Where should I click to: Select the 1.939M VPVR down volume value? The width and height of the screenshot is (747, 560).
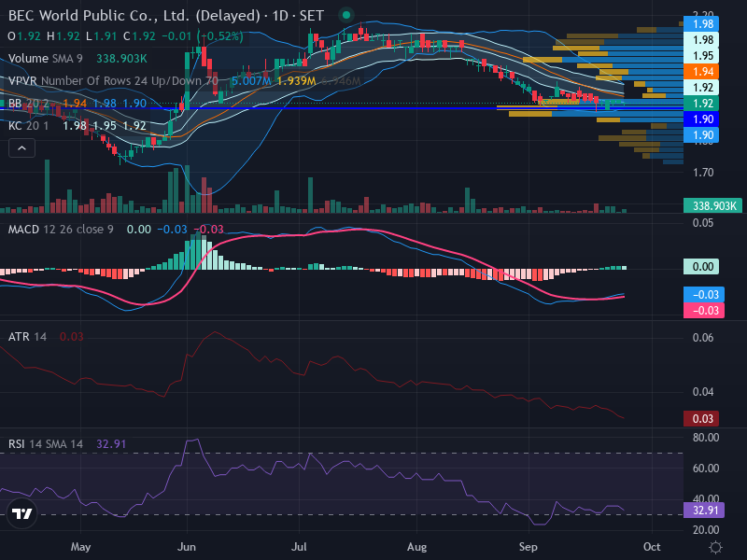tap(296, 81)
